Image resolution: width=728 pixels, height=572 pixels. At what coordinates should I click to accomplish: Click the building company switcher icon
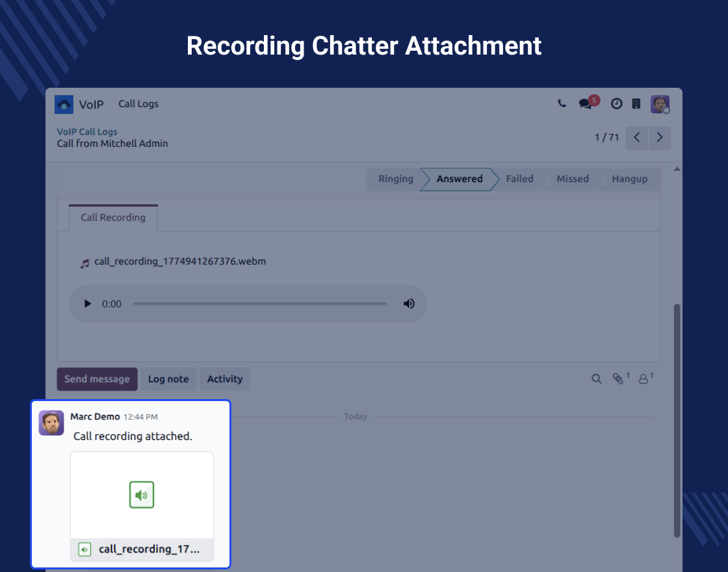click(636, 104)
